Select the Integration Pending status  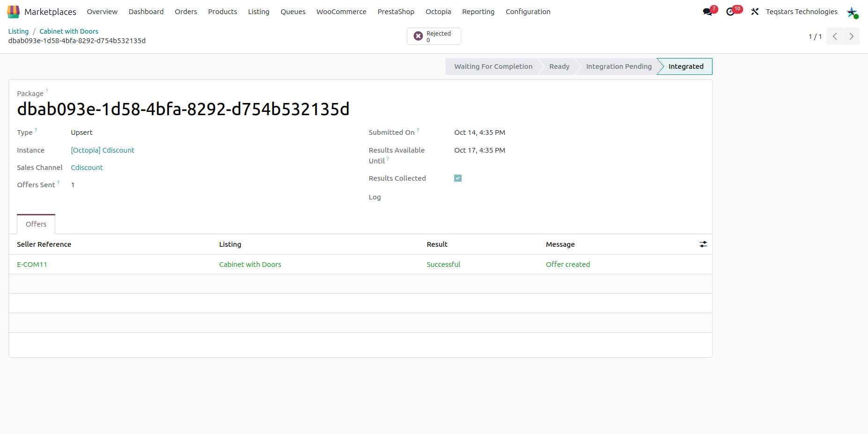point(619,66)
